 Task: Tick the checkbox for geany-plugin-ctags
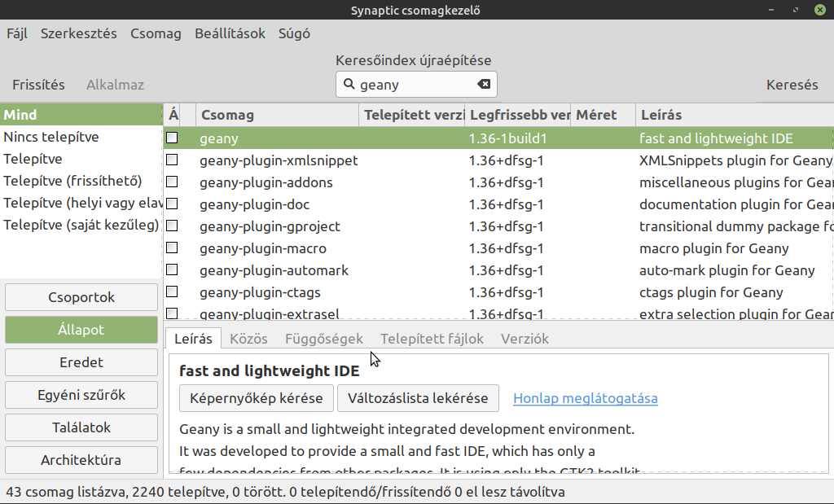[172, 291]
